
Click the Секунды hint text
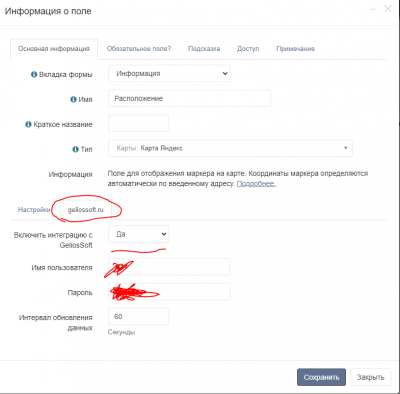[x=121, y=332]
